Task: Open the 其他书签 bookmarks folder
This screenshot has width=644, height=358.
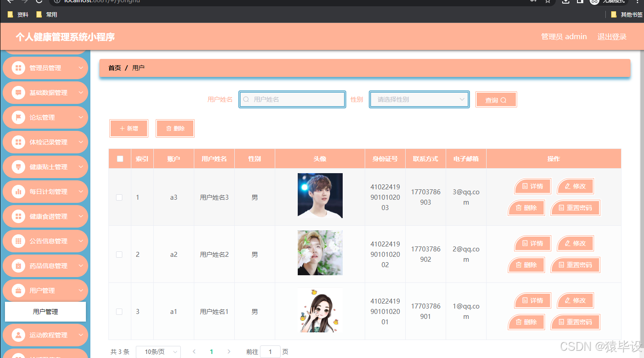Action: (x=626, y=15)
